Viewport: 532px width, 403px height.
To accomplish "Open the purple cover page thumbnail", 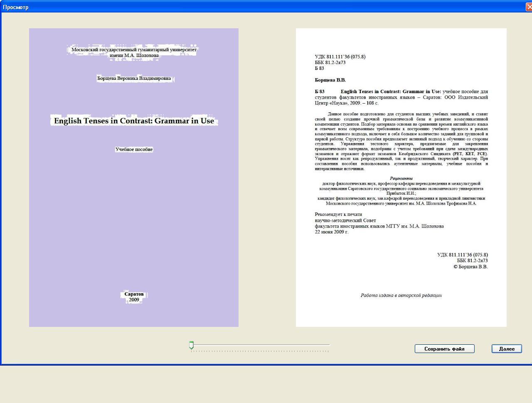I will pyautogui.click(x=134, y=178).
